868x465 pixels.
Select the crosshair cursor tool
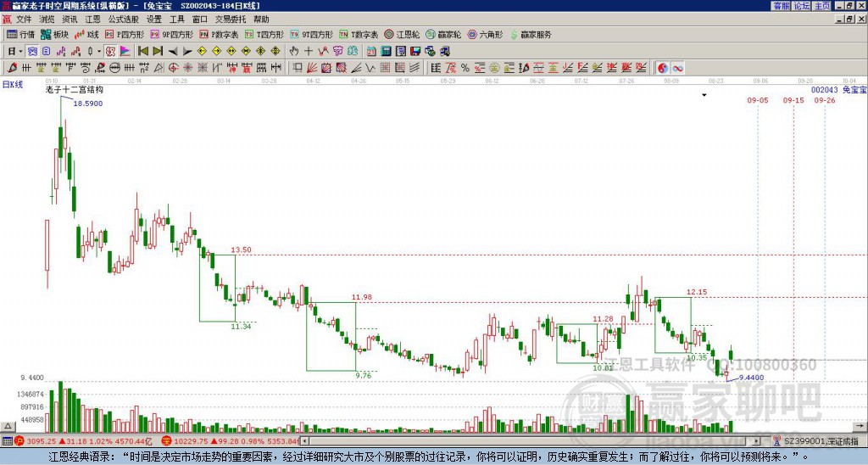click(309, 51)
